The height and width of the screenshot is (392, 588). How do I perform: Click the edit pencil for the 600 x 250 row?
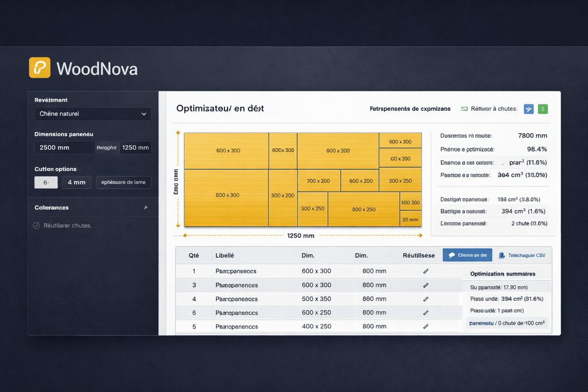point(425,313)
